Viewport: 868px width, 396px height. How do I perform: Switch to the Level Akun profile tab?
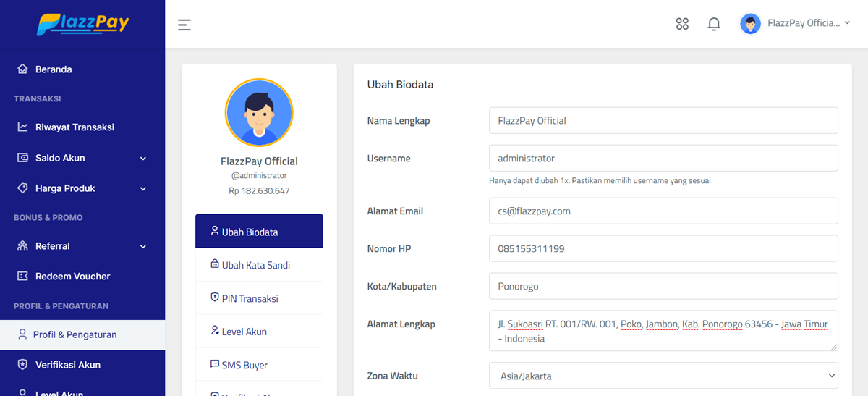tap(259, 332)
